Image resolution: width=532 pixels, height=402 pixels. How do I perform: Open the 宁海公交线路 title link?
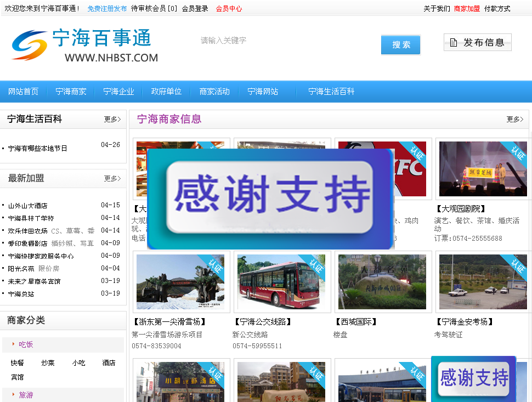[263, 321]
